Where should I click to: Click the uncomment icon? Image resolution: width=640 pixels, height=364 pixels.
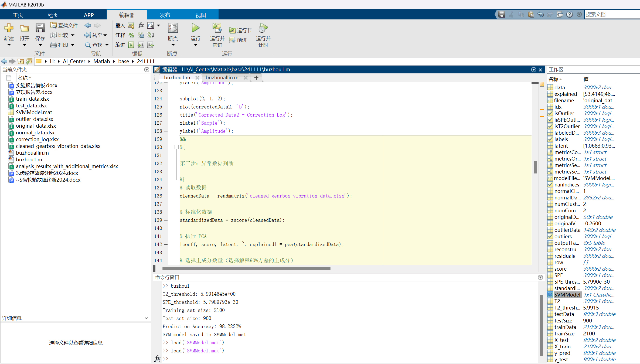coord(141,35)
